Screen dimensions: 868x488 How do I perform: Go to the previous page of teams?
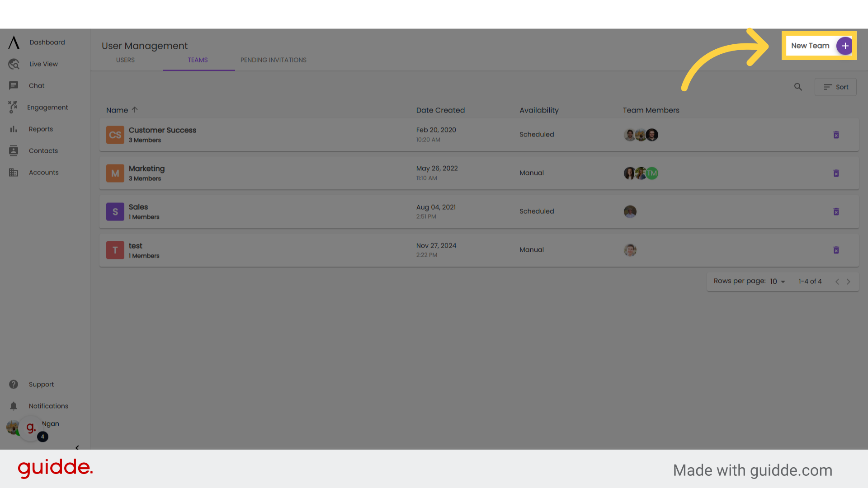click(837, 282)
